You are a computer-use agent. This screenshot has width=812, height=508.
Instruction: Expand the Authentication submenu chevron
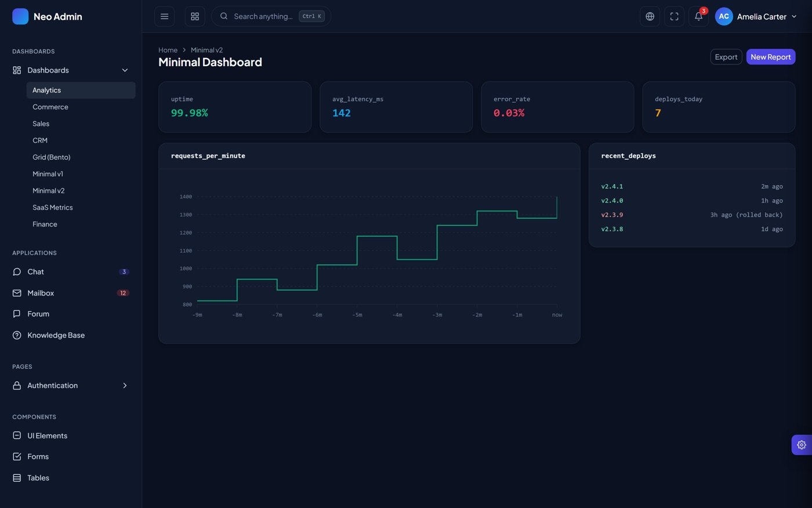point(125,385)
